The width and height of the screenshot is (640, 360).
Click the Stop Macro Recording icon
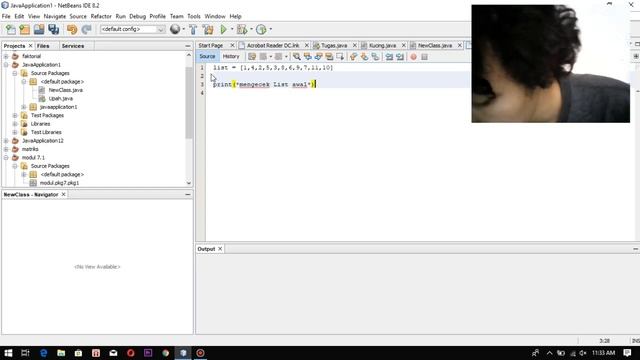click(424, 57)
